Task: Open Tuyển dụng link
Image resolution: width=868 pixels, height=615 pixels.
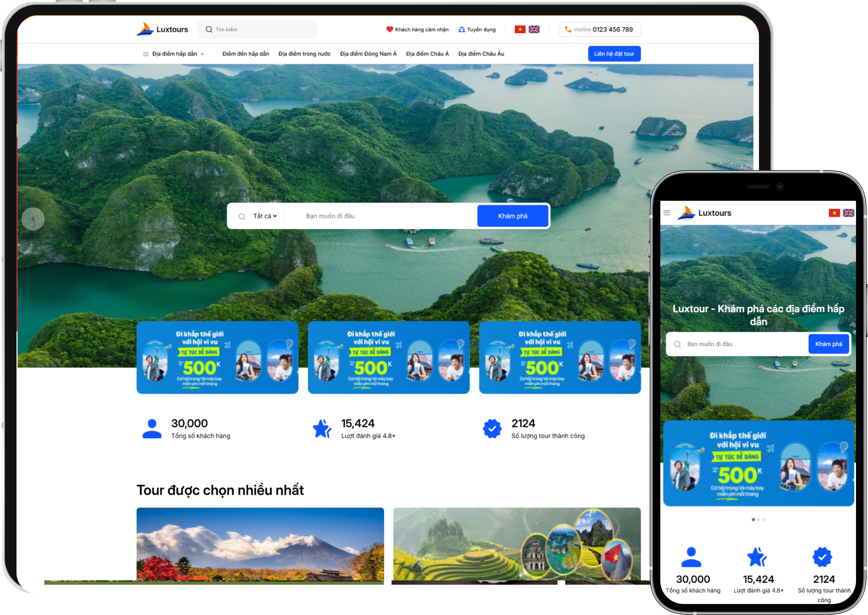Action: (x=481, y=29)
